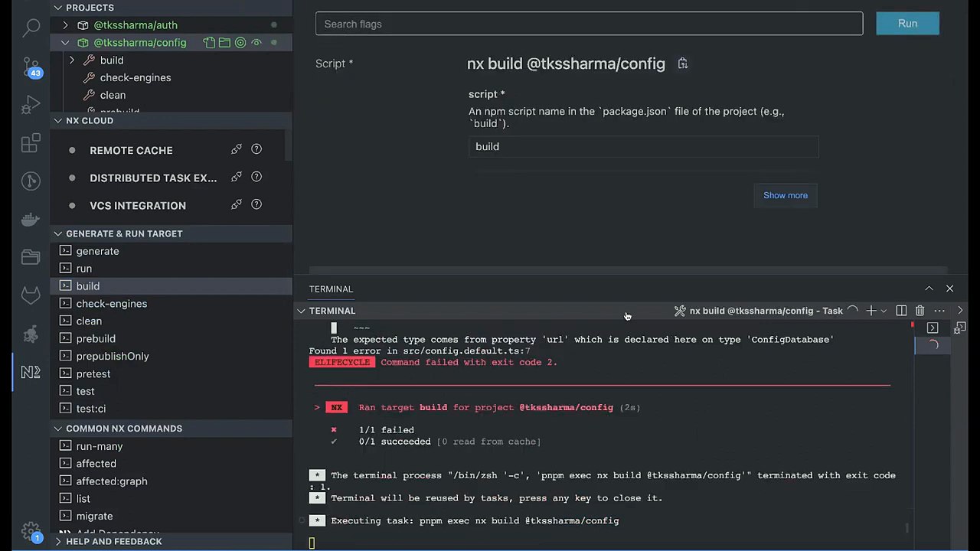Create a new terminal with plus icon
The image size is (980, 551).
point(871,311)
